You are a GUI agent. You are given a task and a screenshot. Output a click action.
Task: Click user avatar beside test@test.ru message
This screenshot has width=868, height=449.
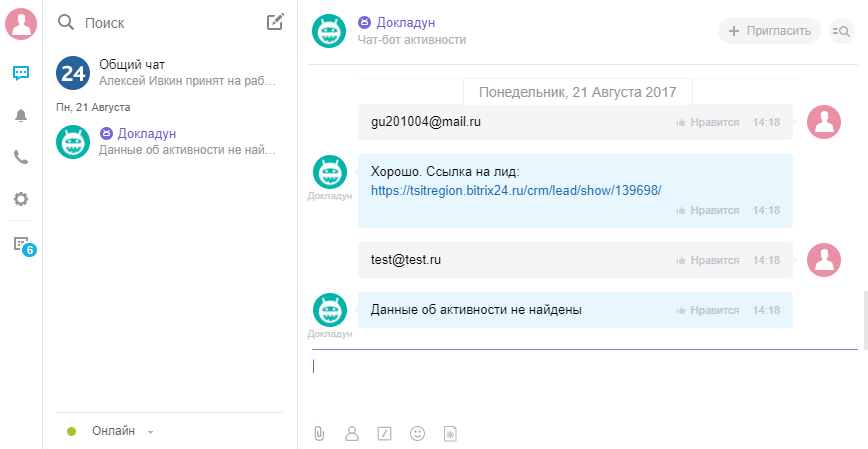tap(824, 260)
